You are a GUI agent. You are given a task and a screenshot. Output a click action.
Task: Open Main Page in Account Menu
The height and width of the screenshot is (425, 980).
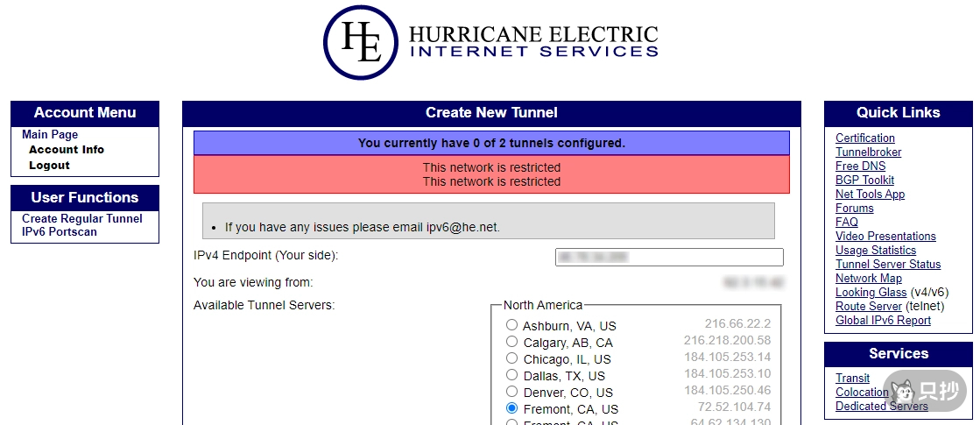50,135
